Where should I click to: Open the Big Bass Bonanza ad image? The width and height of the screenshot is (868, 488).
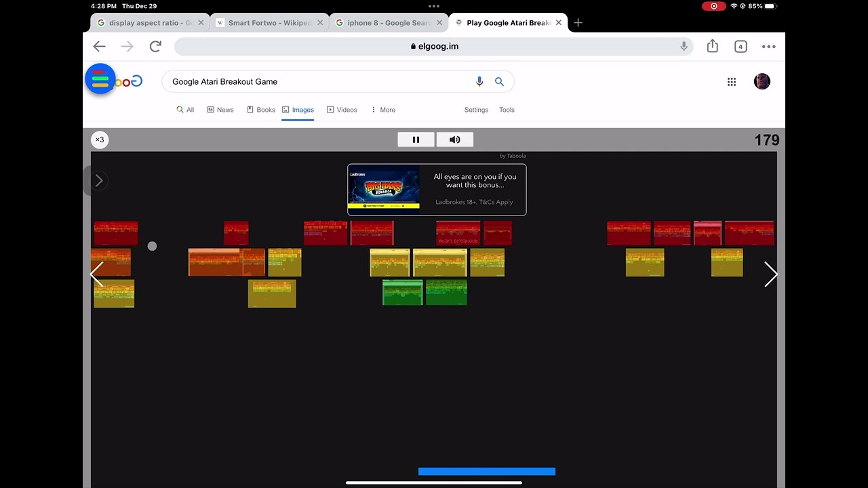384,190
